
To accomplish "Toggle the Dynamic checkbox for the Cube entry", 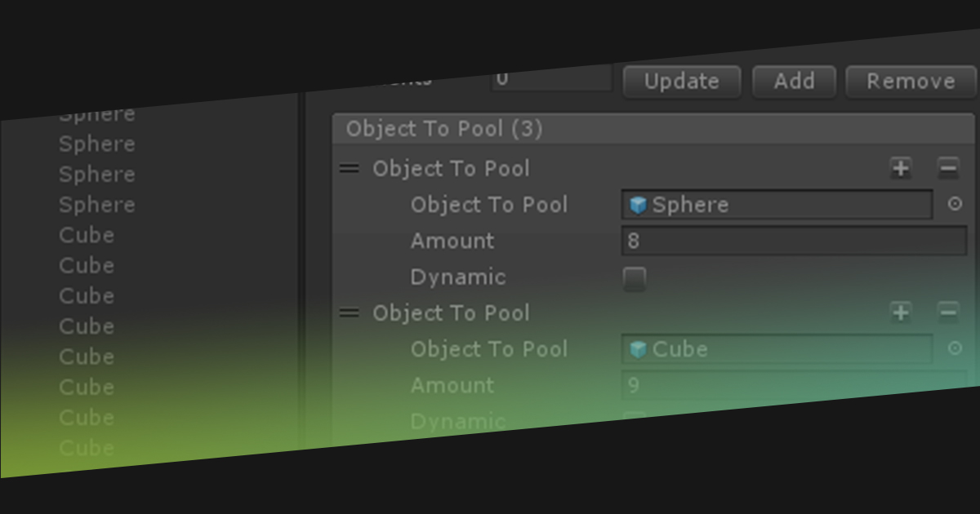I will (x=635, y=421).
